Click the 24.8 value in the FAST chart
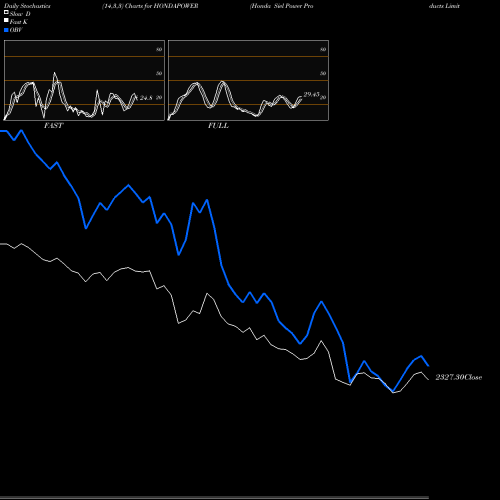The width and height of the screenshot is (500, 500). click(x=146, y=98)
